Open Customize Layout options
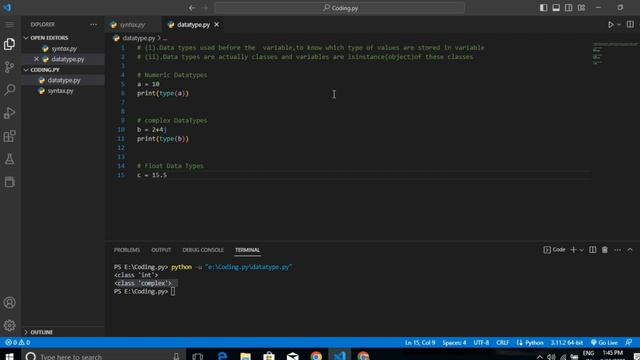Screen dimensions: 640x360 click(581, 8)
